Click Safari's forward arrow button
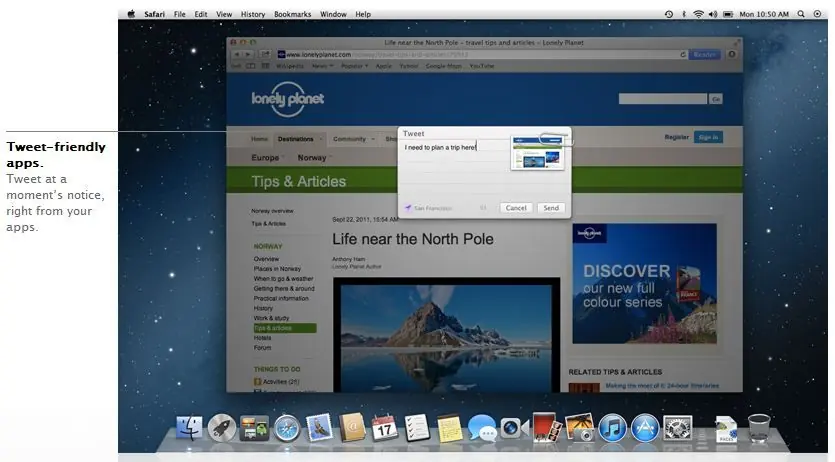Screen dimensions: 835x462 pos(248,54)
